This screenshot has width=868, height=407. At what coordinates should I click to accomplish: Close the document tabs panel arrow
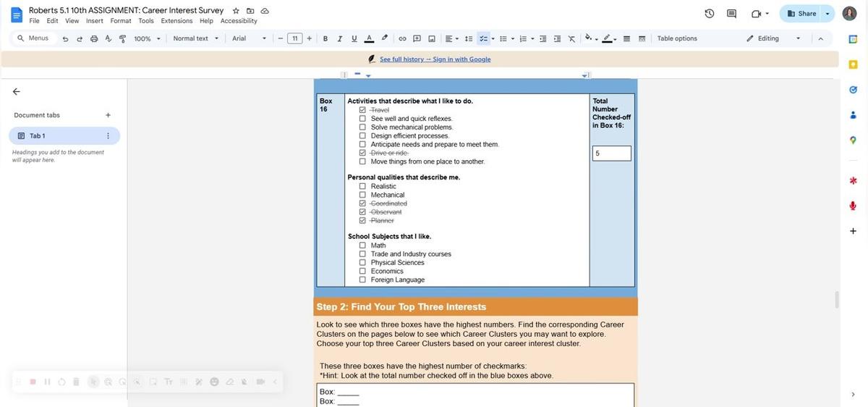coord(16,91)
